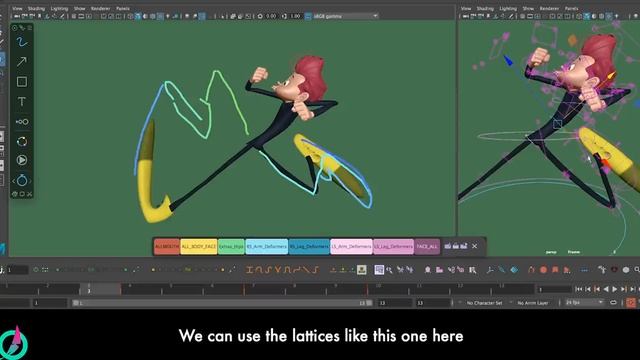This screenshot has width=640, height=360.
Task: Click the current frame field right of timeline
Action: click(x=554, y=289)
